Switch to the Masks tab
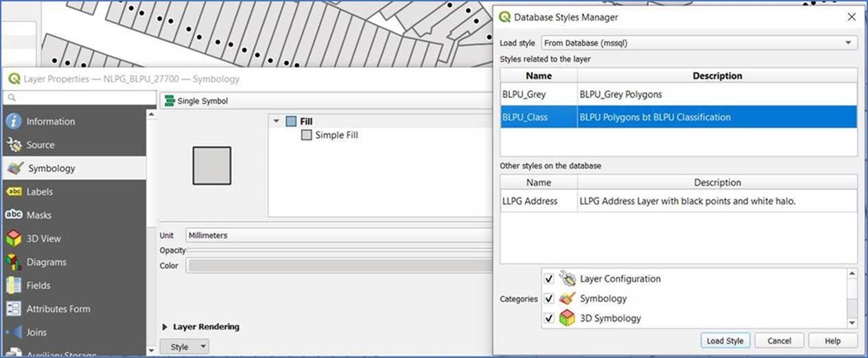868x358 pixels. click(73, 215)
